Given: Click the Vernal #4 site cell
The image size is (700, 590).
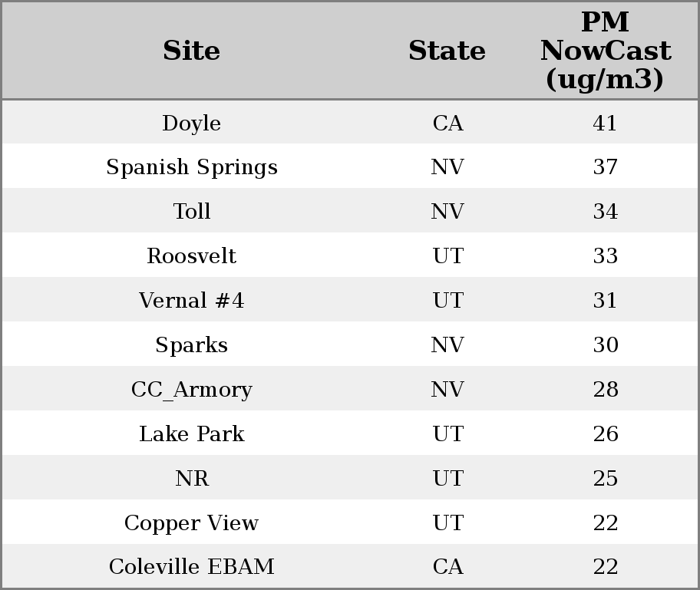Looking at the screenshot, I should [192, 301].
